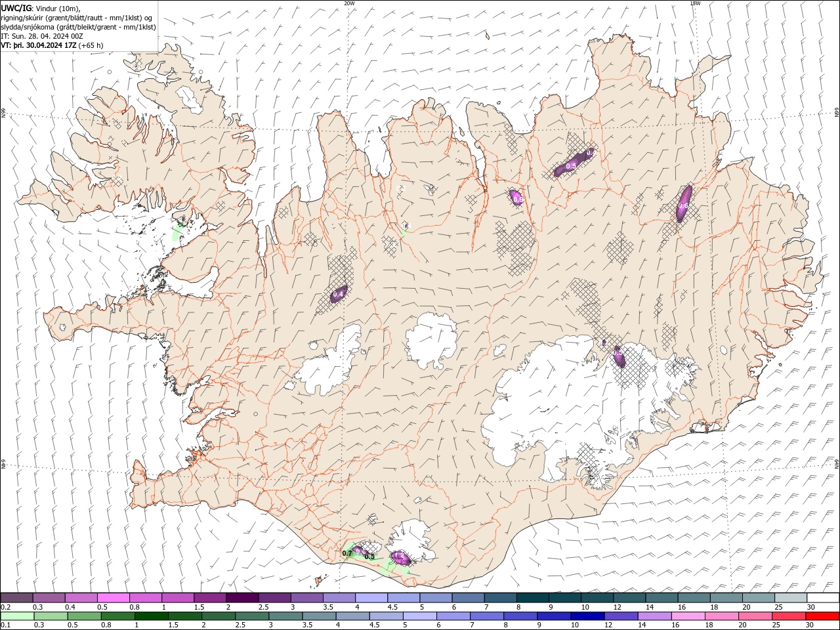Click the '(+65 h)' forecast offset text
This screenshot has width=840, height=630.
[x=91, y=45]
